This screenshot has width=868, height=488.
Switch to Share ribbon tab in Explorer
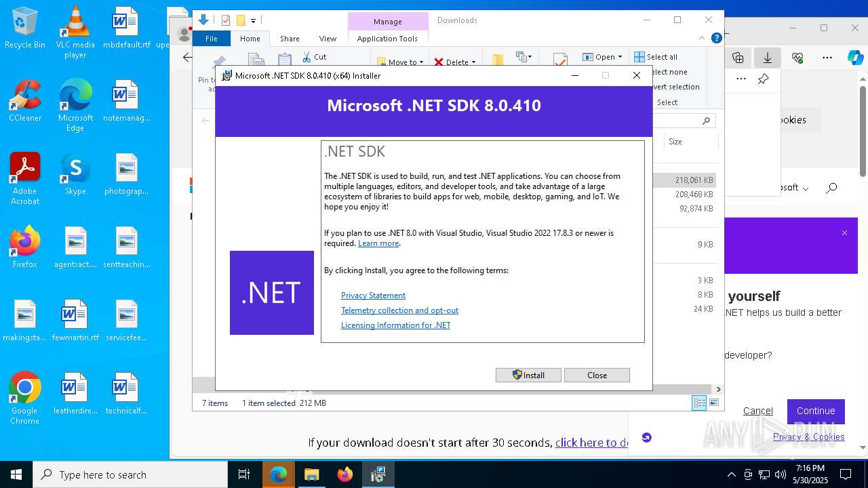(290, 39)
